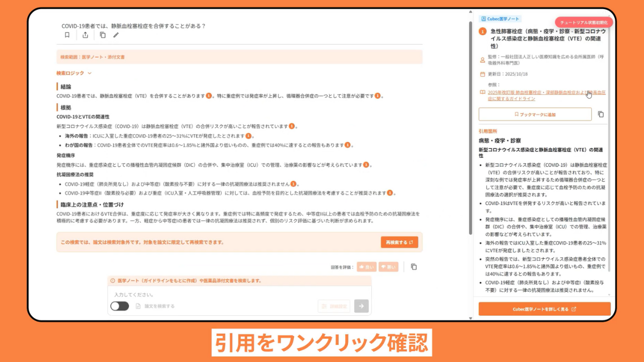Click book icon next to guideline reference

tap(484, 92)
